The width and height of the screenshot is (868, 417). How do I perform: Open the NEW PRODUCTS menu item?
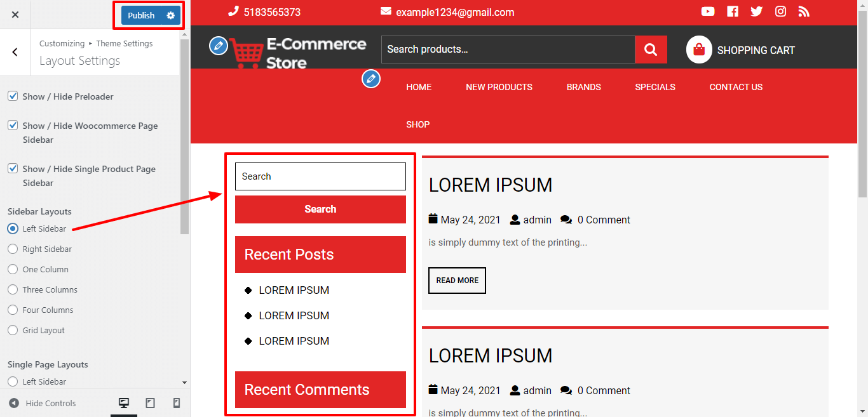tap(499, 87)
